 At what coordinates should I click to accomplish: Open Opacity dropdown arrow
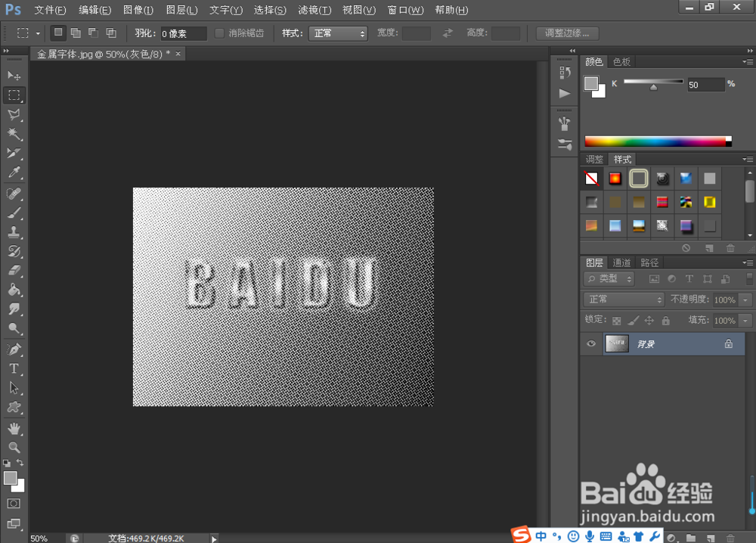pyautogui.click(x=746, y=299)
